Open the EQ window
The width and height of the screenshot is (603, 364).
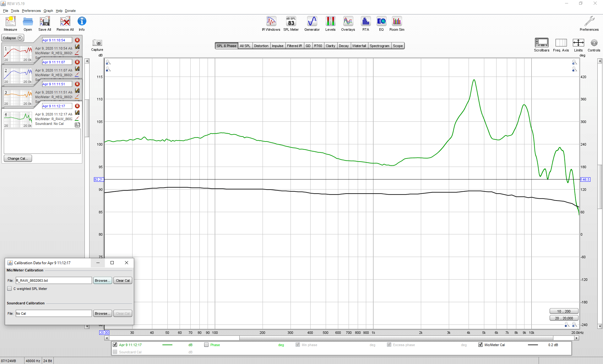tap(381, 24)
